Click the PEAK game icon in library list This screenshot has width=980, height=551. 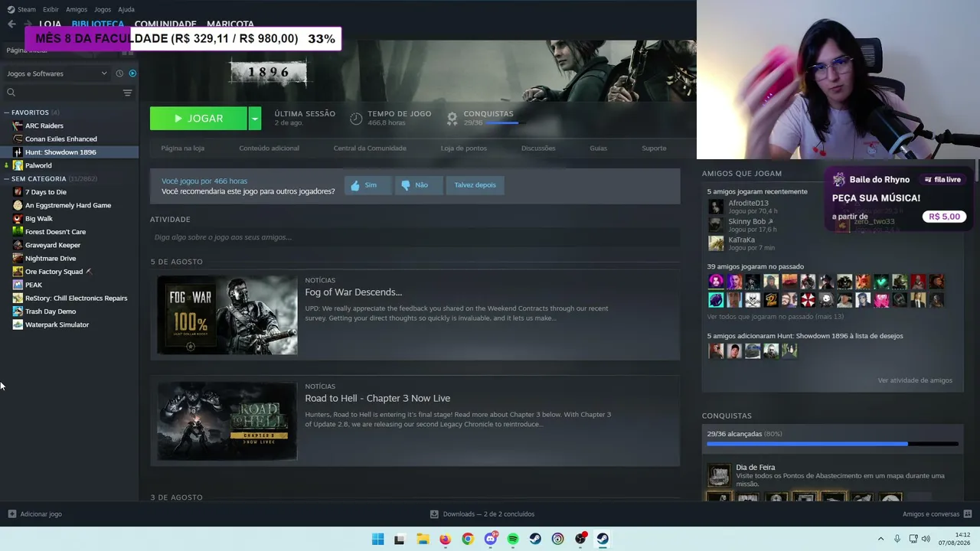18,285
